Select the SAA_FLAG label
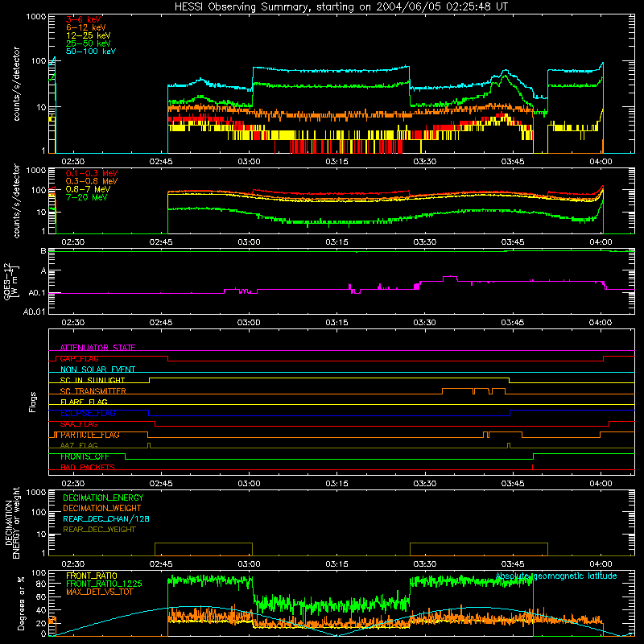The image size is (644, 644). coord(79,424)
